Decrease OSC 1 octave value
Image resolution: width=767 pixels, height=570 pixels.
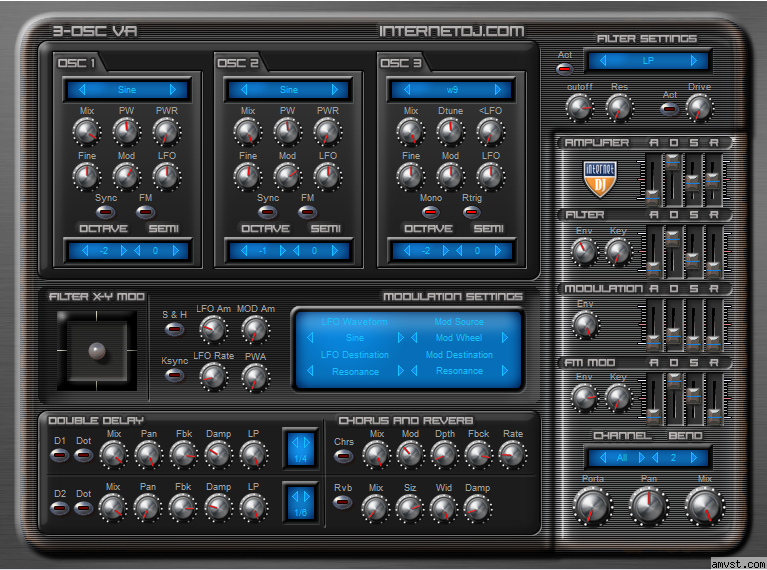85,251
